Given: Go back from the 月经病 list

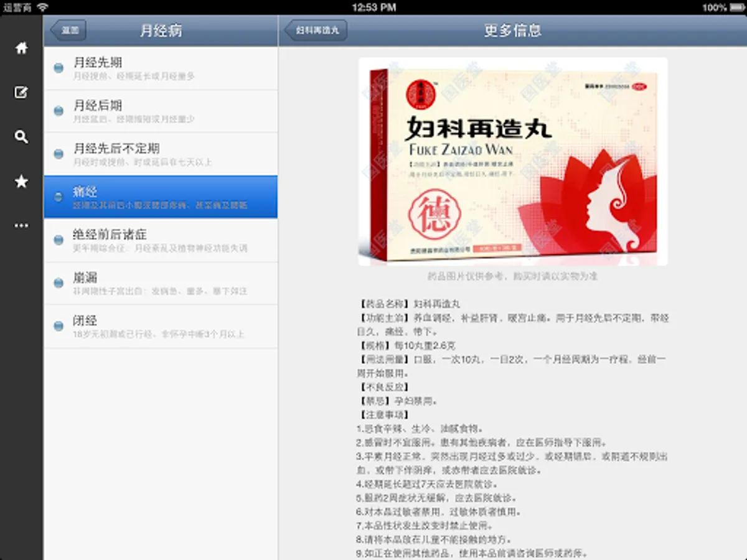Looking at the screenshot, I should coord(68,30).
